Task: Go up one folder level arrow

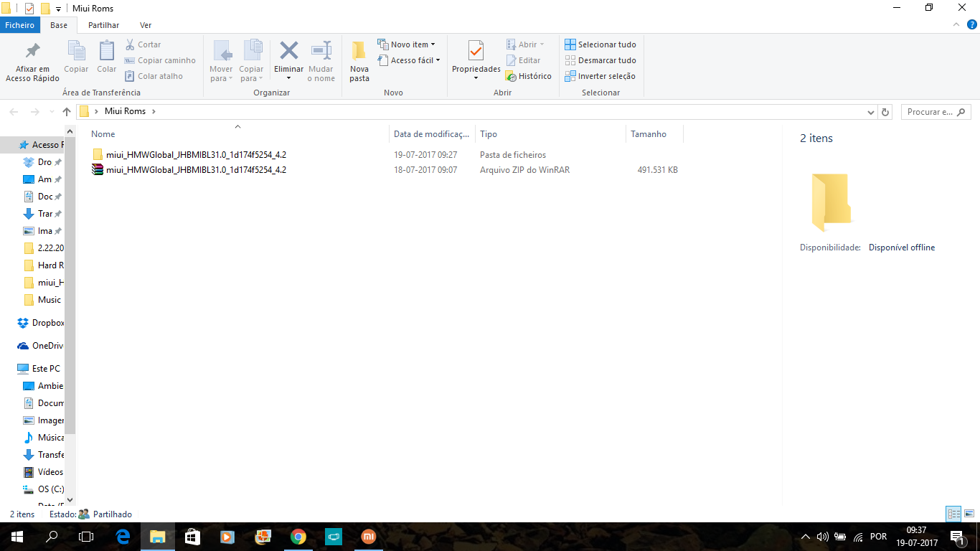Action: [x=67, y=112]
